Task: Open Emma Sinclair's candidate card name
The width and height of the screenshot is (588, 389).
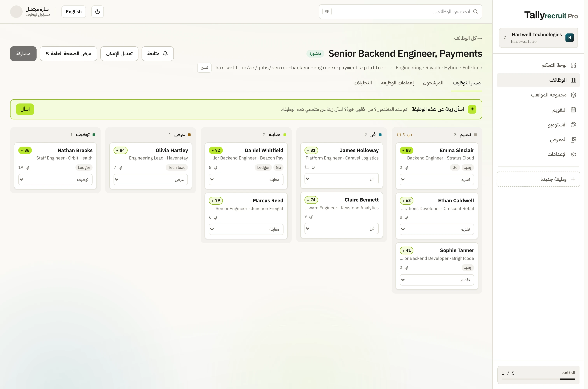Action: [457, 150]
